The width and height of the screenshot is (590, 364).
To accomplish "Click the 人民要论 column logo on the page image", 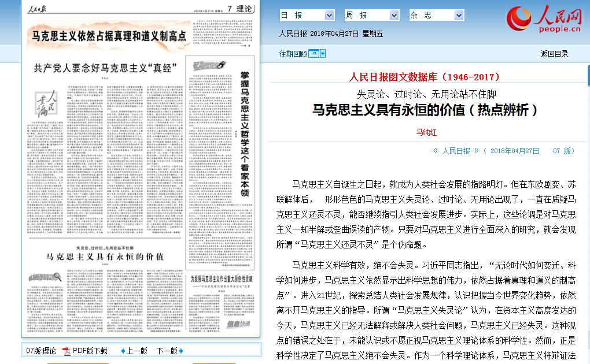I will point(46,102).
